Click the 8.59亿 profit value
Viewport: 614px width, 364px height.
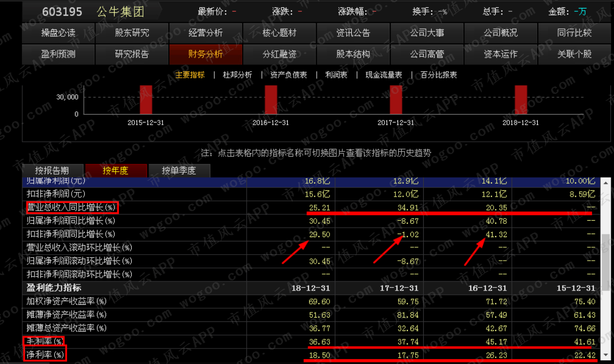tap(583, 194)
